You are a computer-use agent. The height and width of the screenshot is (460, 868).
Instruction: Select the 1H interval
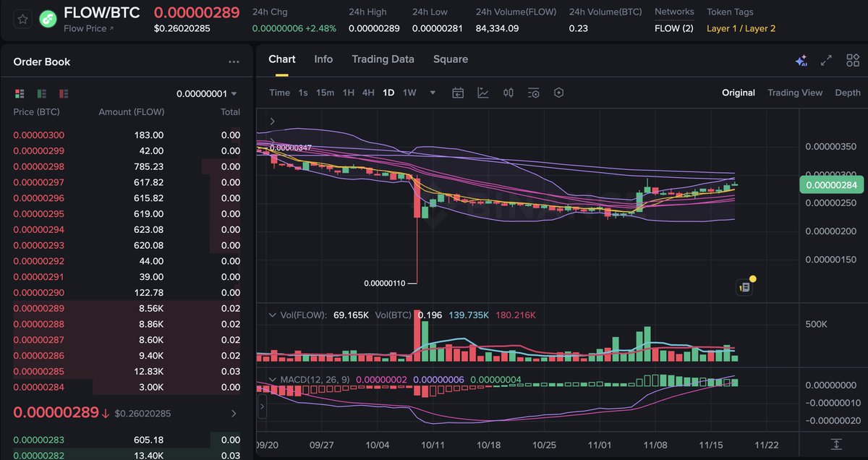349,93
